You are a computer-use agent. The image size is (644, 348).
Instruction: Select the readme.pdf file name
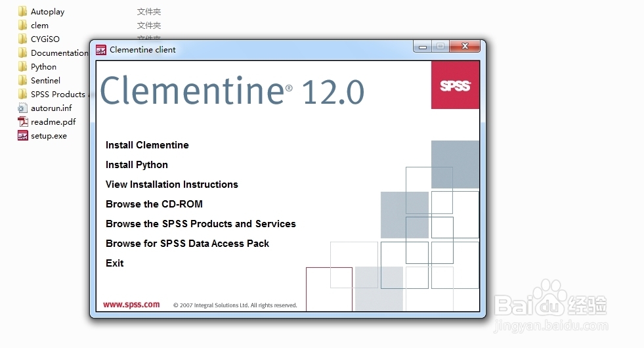point(53,122)
